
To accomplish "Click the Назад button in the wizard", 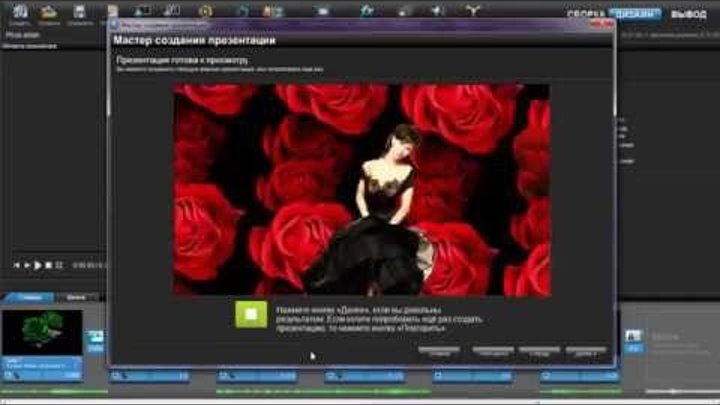I will tap(539, 352).
